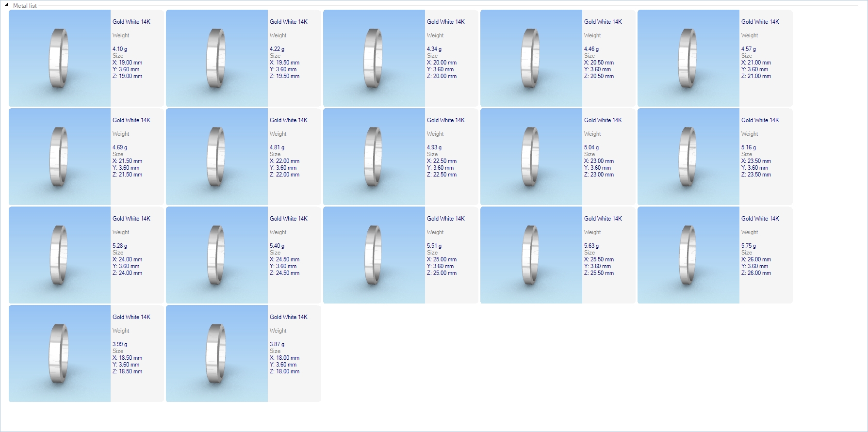Select the 4.10 g ring thumbnail

[x=60, y=58]
